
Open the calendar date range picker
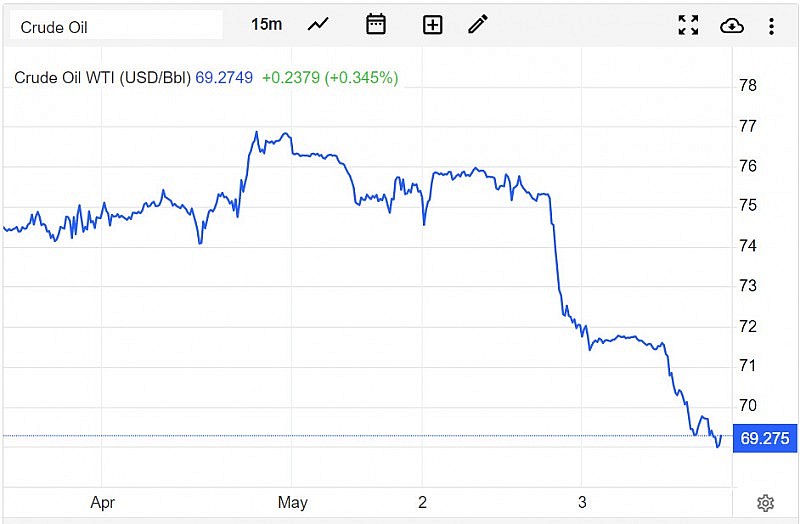pyautogui.click(x=376, y=25)
